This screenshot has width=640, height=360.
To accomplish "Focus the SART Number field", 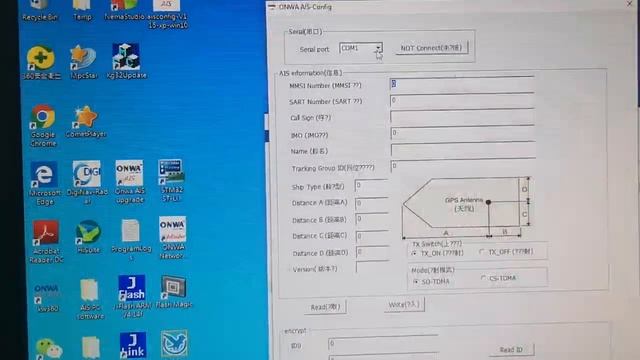I will [462, 100].
